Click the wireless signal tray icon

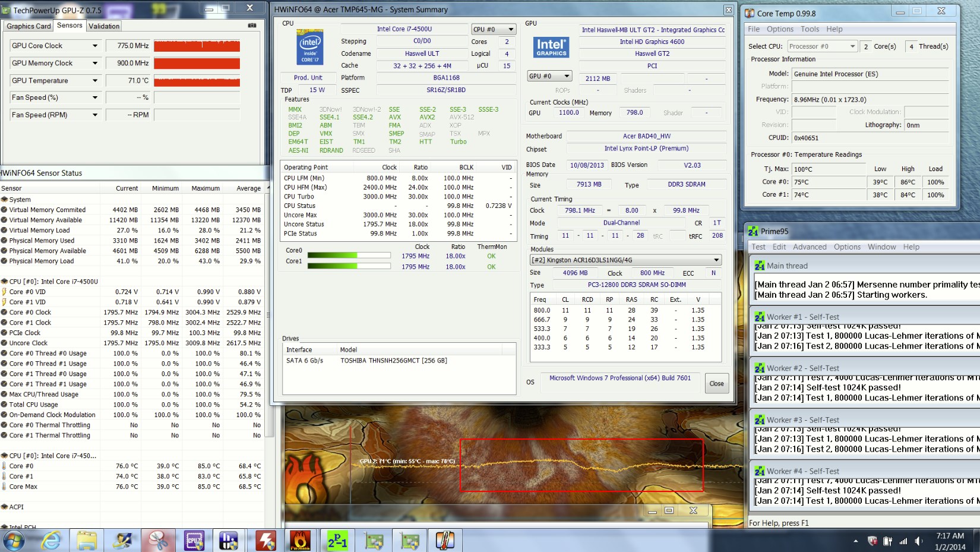point(903,541)
